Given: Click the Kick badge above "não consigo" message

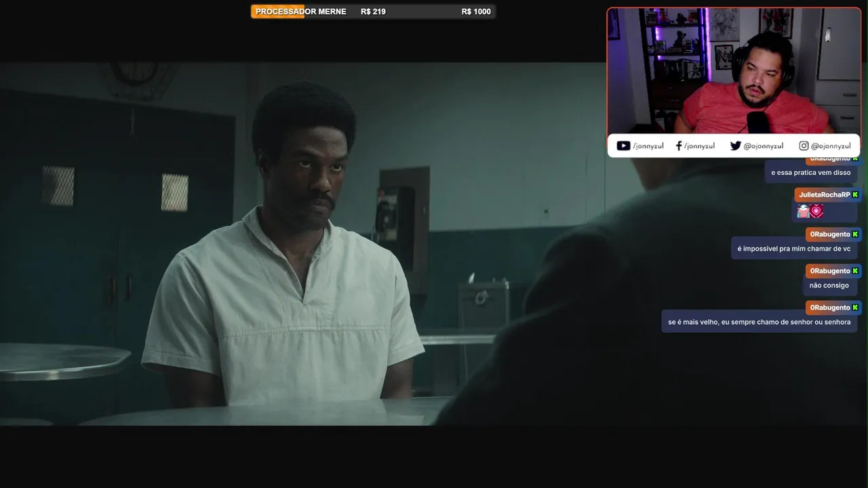Looking at the screenshot, I should coord(855,271).
